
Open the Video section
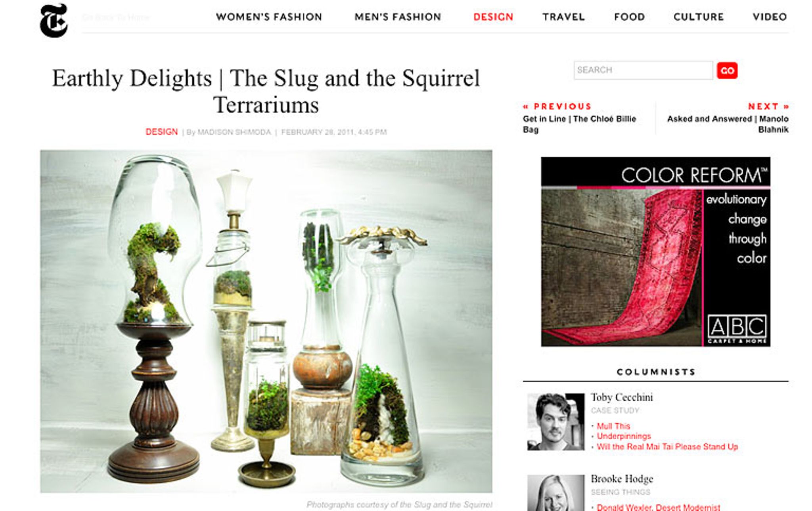pos(770,17)
